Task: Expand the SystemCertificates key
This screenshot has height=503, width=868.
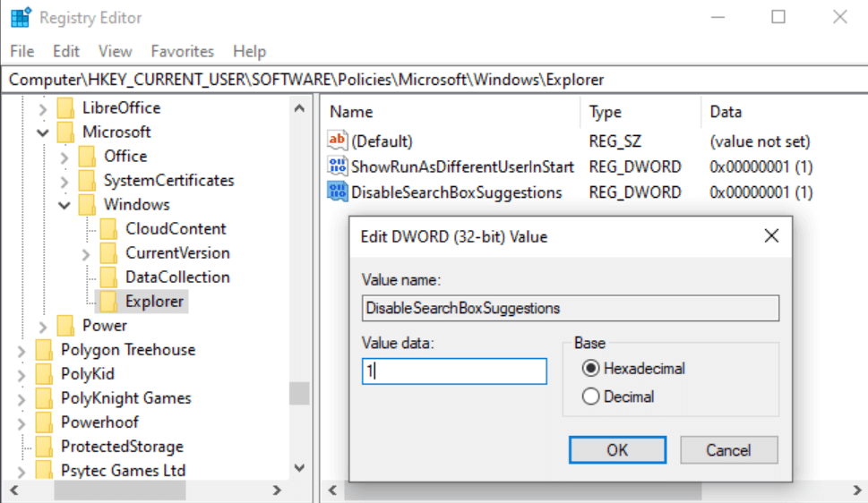Action: tap(64, 182)
